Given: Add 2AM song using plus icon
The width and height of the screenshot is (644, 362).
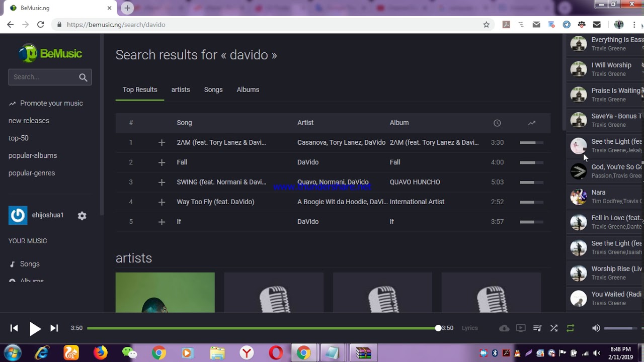Looking at the screenshot, I should 162,143.
